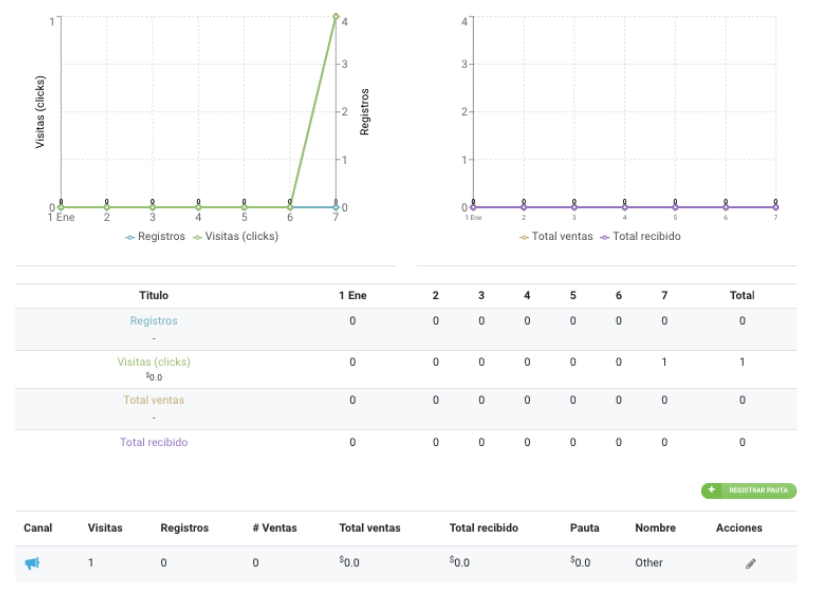The image size is (816, 594).
Task: Click the Other name cell in channel row
Action: (x=649, y=563)
